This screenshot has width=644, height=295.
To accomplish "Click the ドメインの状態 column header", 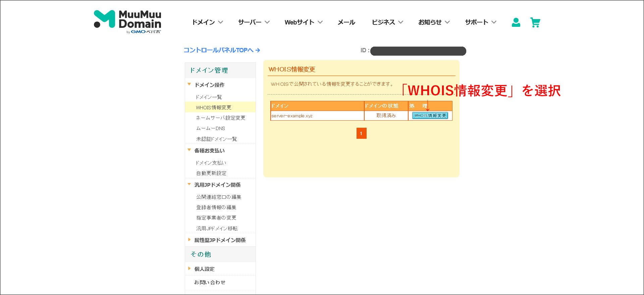I will point(386,106).
